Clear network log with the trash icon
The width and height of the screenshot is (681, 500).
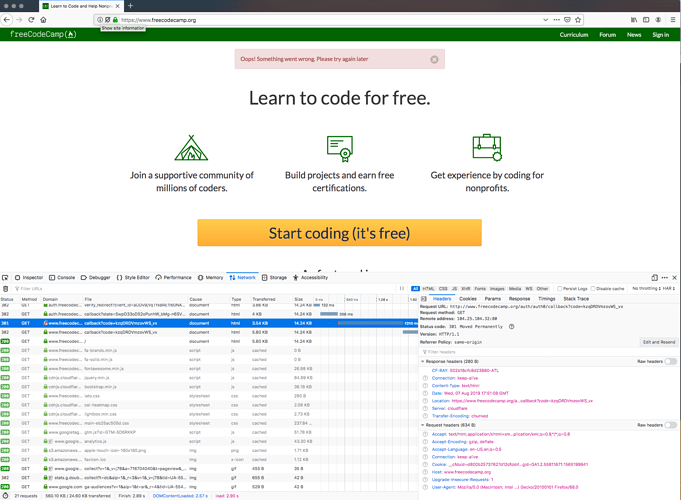(x=6, y=288)
